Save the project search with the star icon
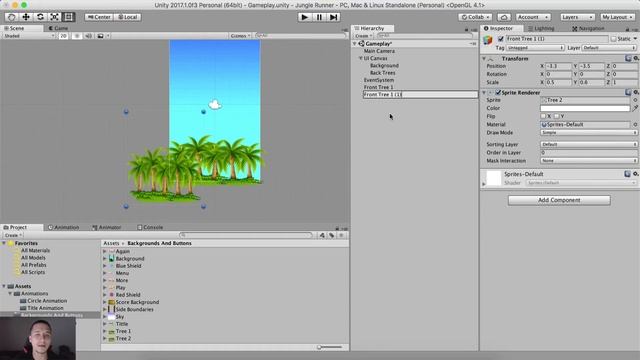The height and width of the screenshot is (360, 640). (341, 235)
